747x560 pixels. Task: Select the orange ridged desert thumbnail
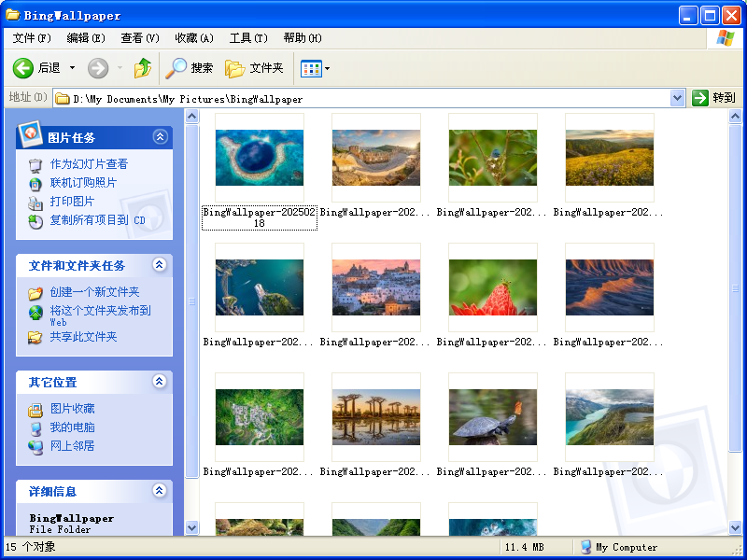pos(610,287)
